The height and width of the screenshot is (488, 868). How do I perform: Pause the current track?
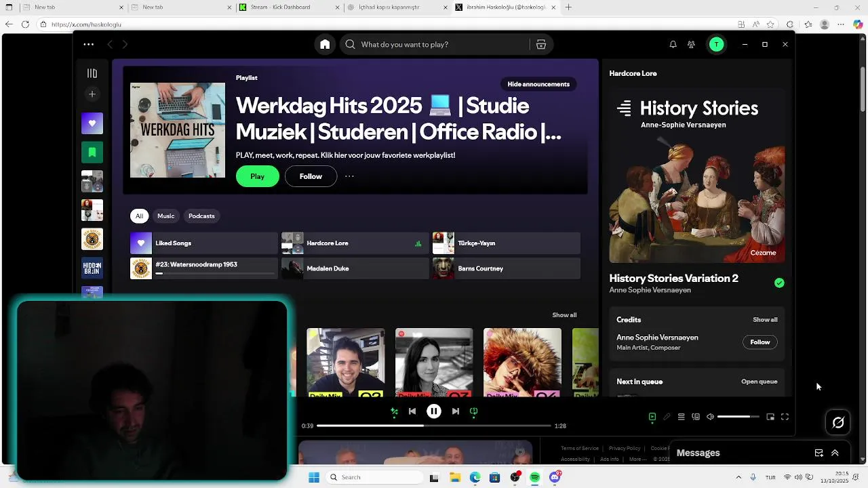pyautogui.click(x=434, y=411)
